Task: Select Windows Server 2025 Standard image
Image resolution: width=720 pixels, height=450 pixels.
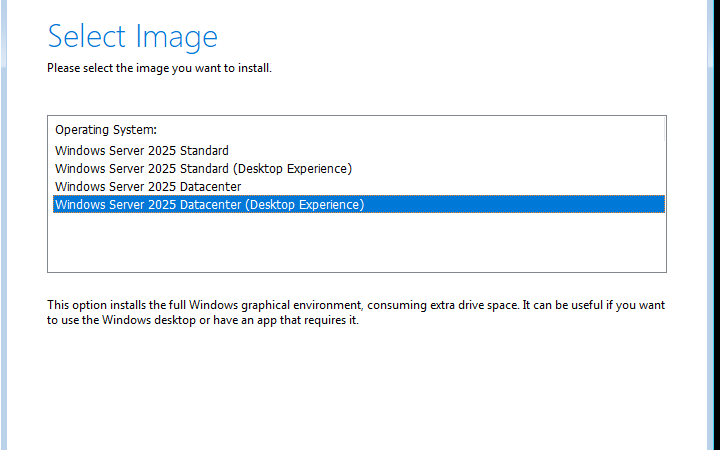Action: point(359,151)
